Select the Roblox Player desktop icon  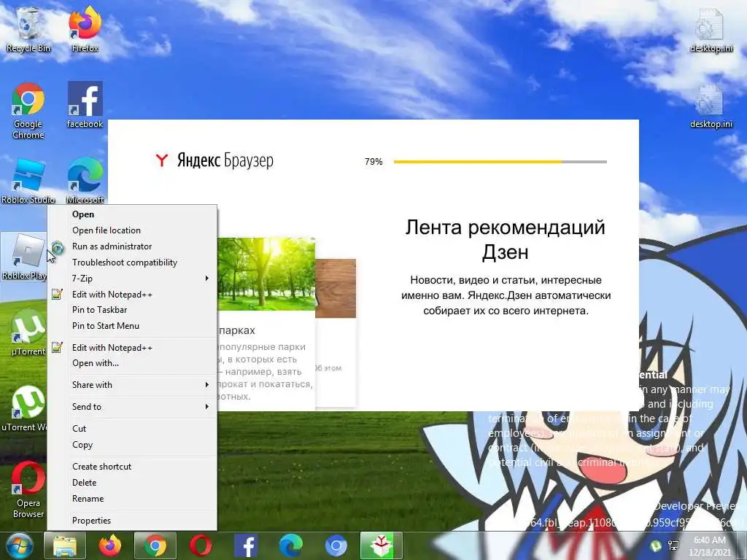[24, 257]
